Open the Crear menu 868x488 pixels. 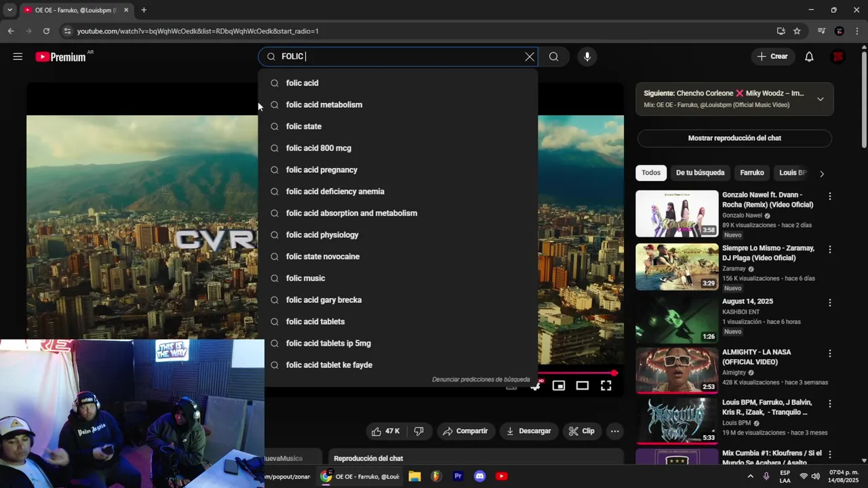tap(772, 57)
